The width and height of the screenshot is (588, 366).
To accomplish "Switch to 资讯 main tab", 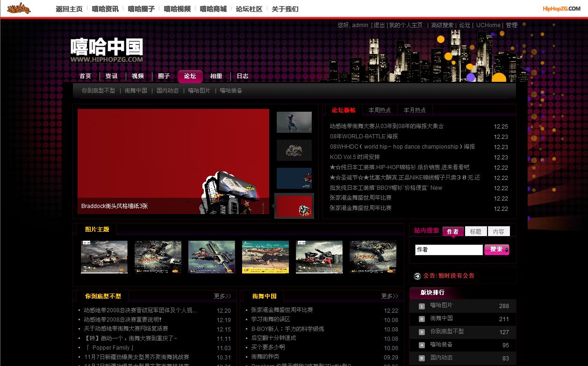I will pyautogui.click(x=111, y=76).
